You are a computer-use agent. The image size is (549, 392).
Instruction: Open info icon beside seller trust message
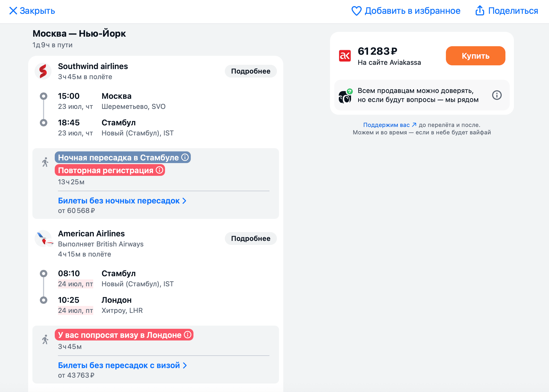(x=497, y=95)
